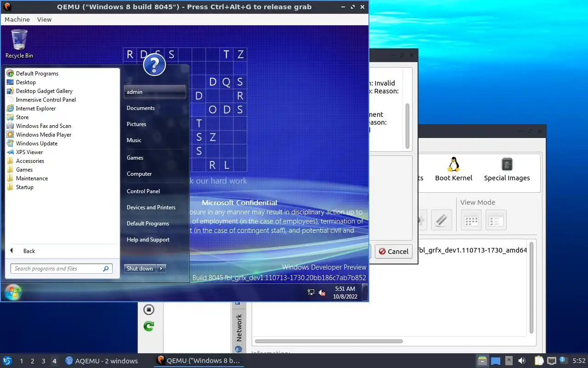588x368 pixels.
Task: Click the stop VM button in AQEMU
Action: (x=148, y=309)
